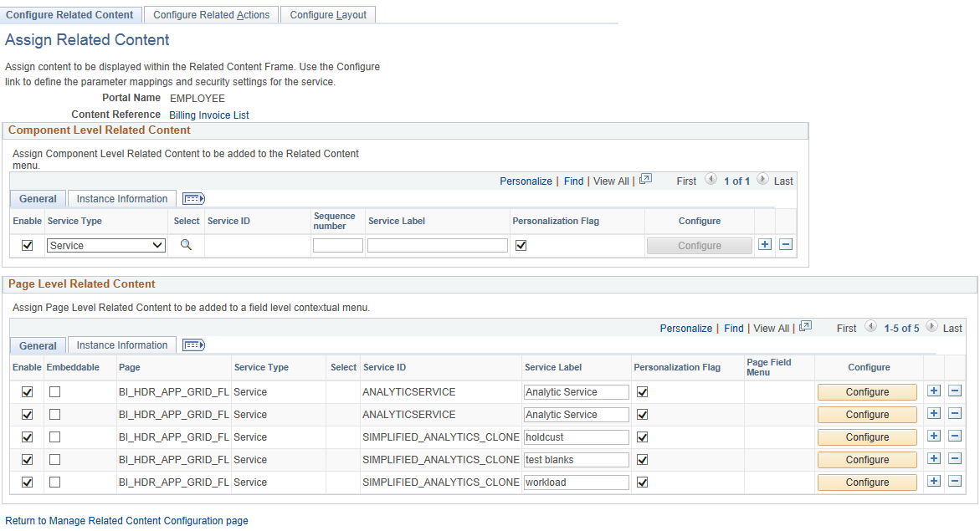Delete the row in Component Level grid
Viewport: 980px width, 531px height.
click(x=786, y=245)
